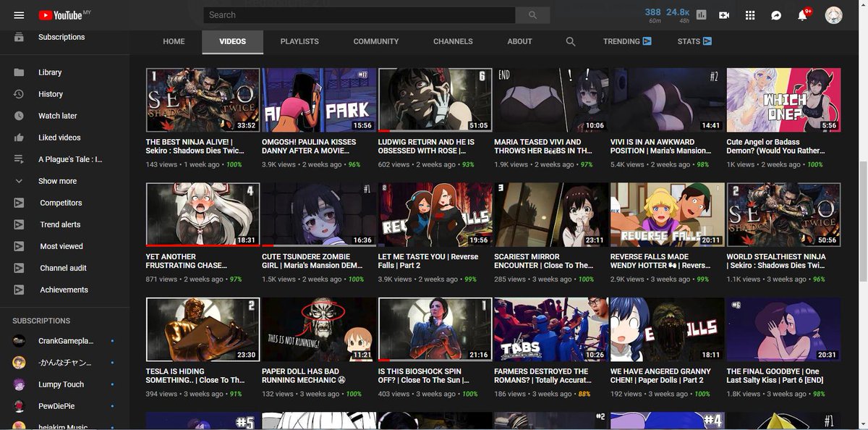Open the COMMUNITY tab

tap(376, 42)
